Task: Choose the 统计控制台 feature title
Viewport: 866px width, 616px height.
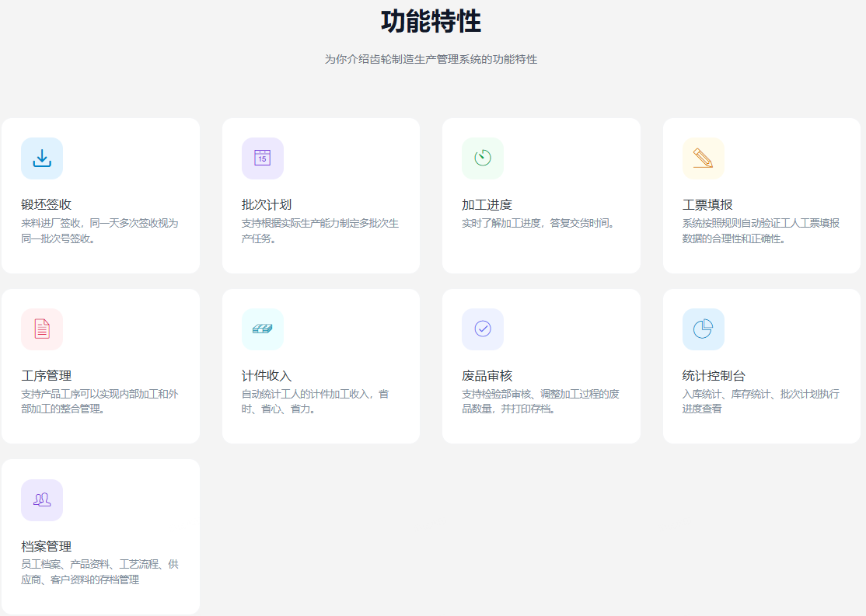Action: (x=714, y=376)
